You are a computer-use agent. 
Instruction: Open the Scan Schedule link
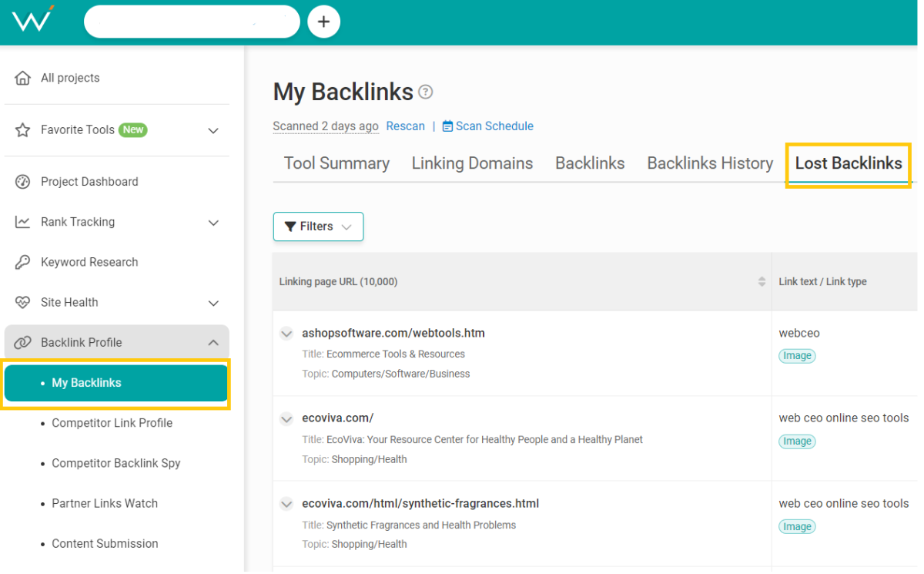494,126
